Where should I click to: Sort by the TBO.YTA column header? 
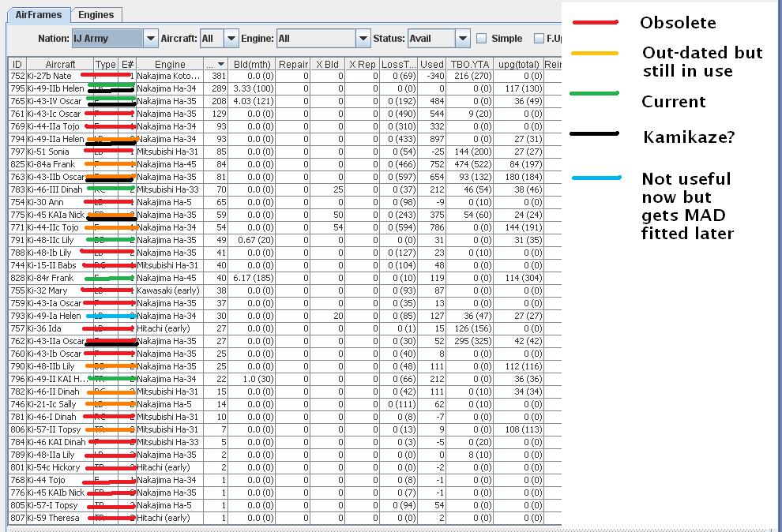470,64
